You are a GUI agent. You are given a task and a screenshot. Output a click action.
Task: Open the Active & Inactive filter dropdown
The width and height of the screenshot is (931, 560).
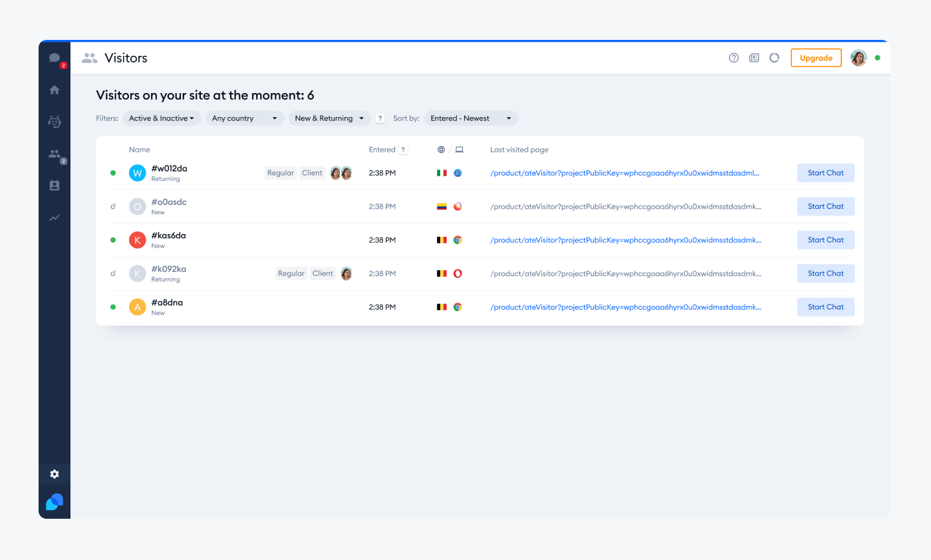162,118
